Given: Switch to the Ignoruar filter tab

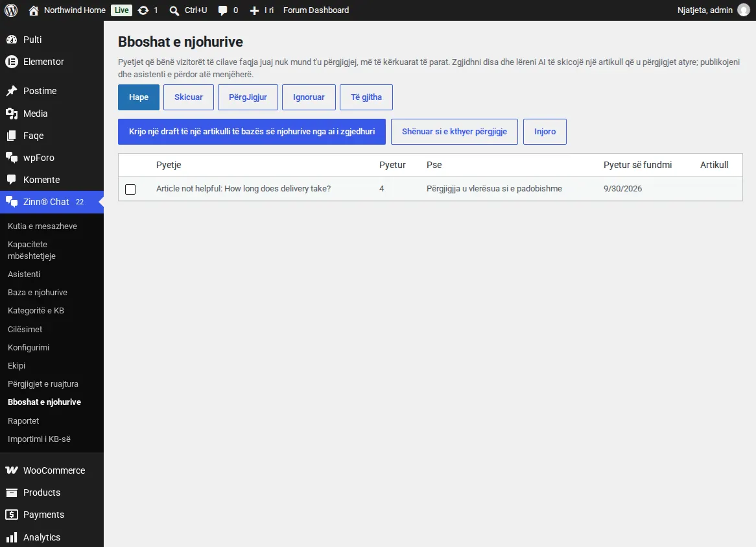Looking at the screenshot, I should click(309, 97).
